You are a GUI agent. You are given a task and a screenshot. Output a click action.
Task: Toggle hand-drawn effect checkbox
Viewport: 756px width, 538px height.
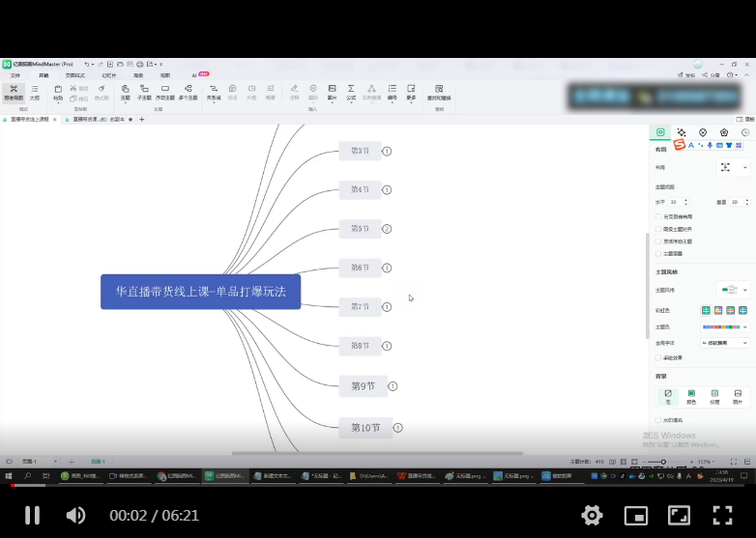pyautogui.click(x=658, y=358)
